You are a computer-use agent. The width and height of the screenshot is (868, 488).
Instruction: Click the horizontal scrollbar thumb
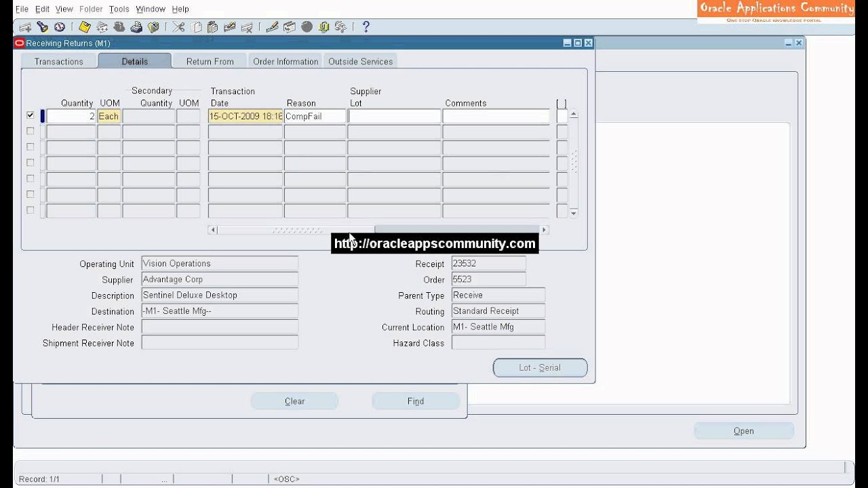pyautogui.click(x=296, y=230)
